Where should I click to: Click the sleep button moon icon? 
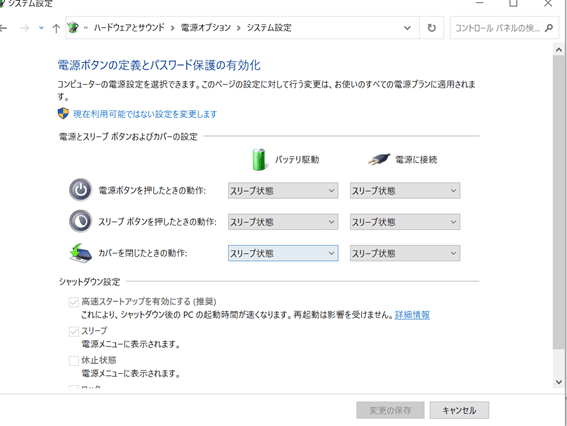[80, 221]
